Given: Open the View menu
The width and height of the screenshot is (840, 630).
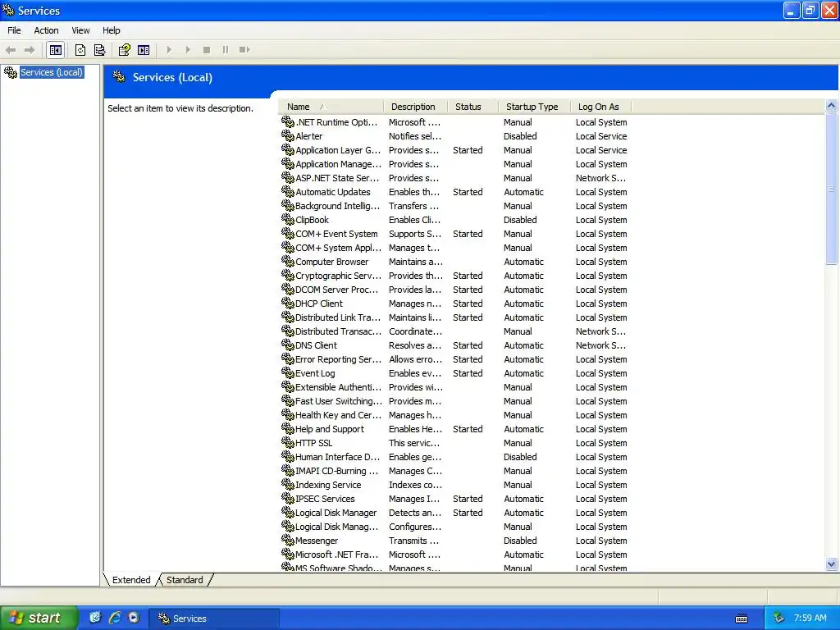Looking at the screenshot, I should click(80, 30).
